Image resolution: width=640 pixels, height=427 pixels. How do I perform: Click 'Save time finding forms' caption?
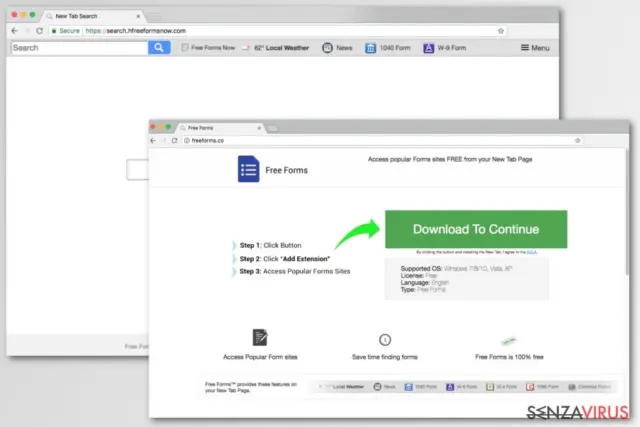pyautogui.click(x=385, y=357)
